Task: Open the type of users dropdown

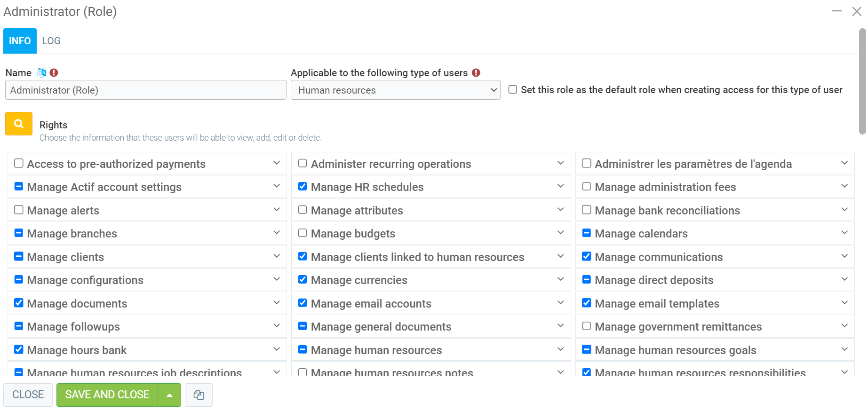Action: click(x=395, y=90)
